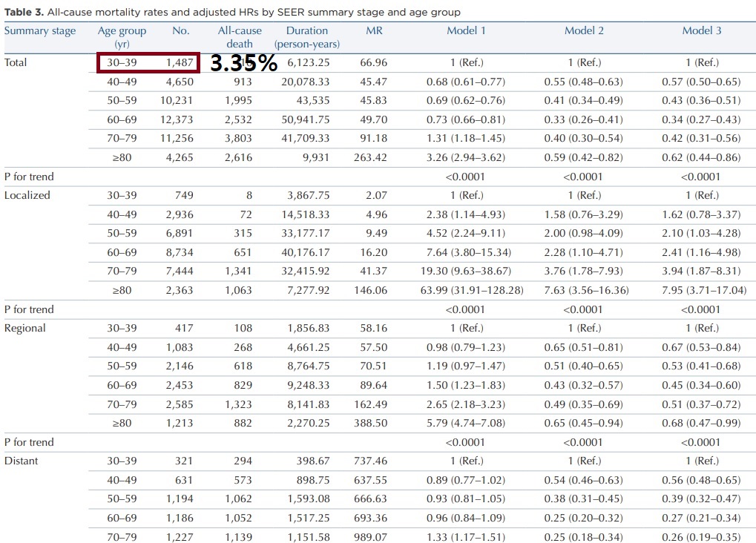Click the number cell 749
The image size is (756, 543).
[x=184, y=195]
